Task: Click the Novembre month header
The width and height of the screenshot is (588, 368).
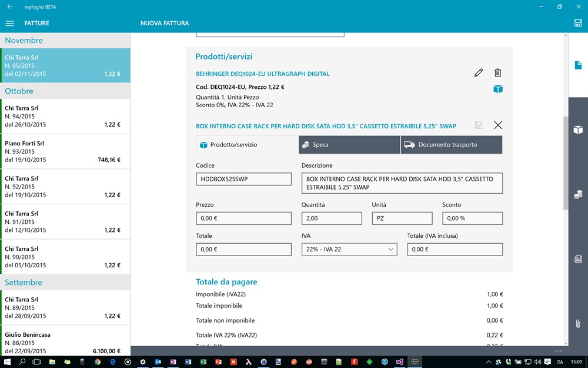Action: point(65,40)
